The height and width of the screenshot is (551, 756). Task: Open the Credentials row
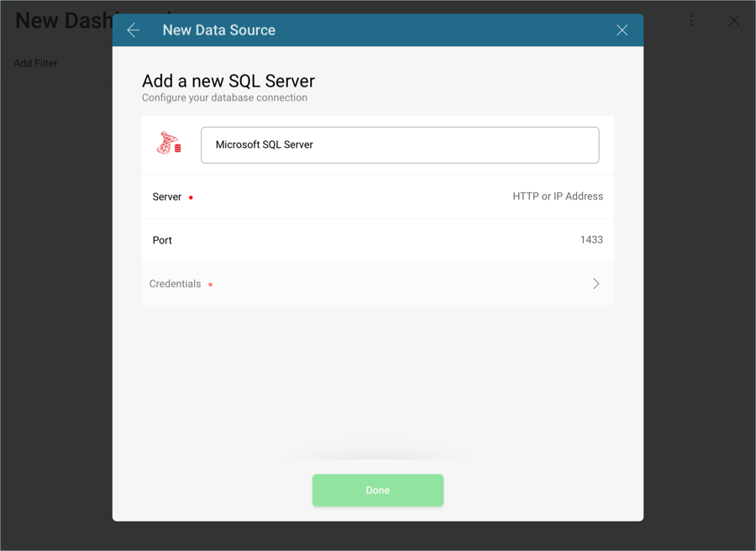tap(377, 283)
